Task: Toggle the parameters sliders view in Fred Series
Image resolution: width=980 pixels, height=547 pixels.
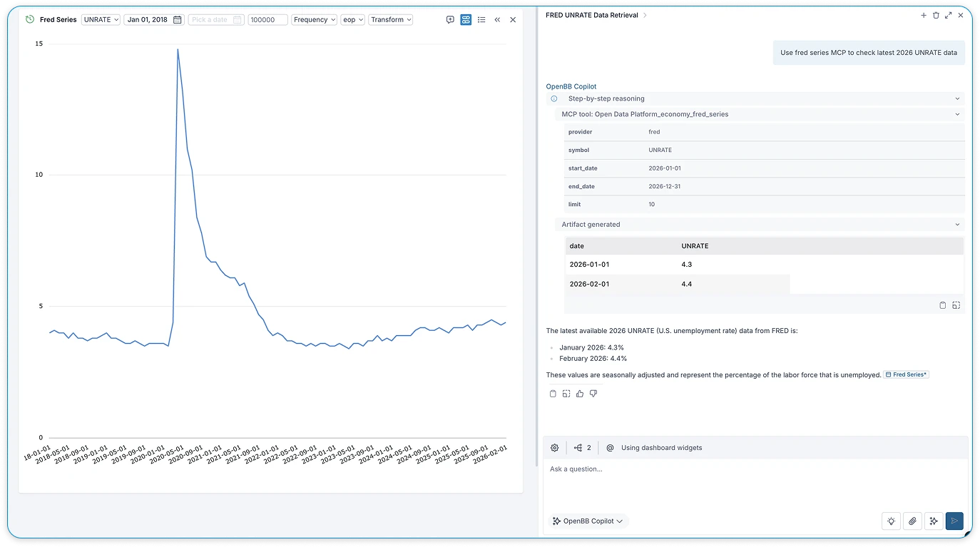Action: click(466, 20)
